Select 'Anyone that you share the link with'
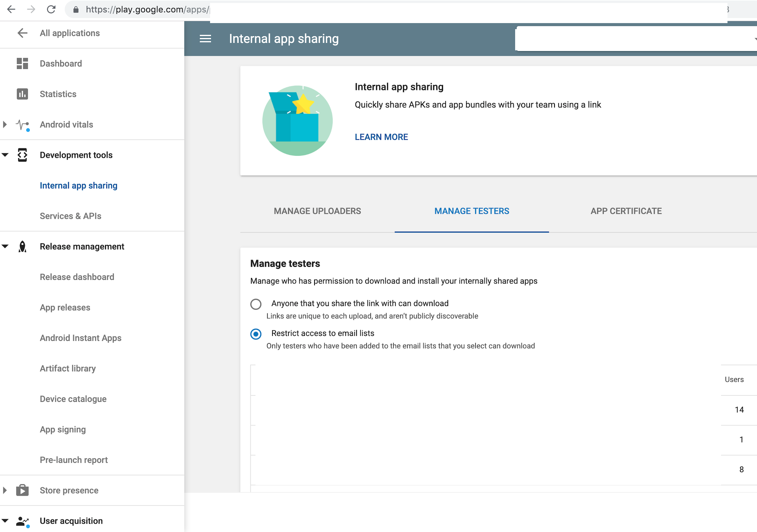Viewport: 757px width, 532px height. pyautogui.click(x=256, y=304)
